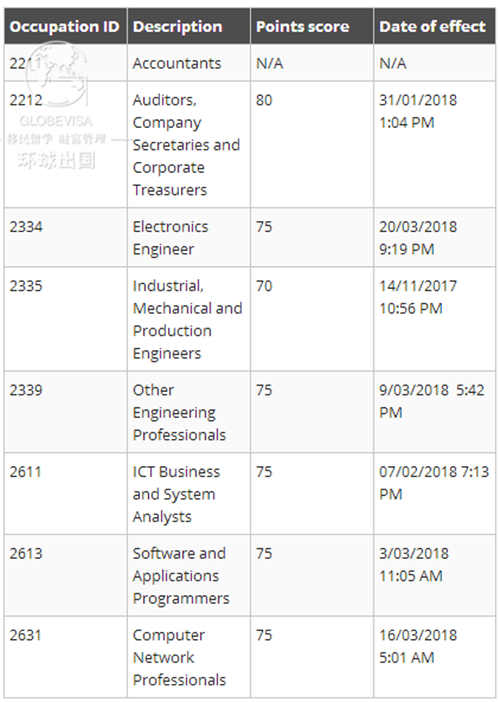This screenshot has width=500, height=702.
Task: Select occupation ID 2335 cell
Action: tap(65, 319)
